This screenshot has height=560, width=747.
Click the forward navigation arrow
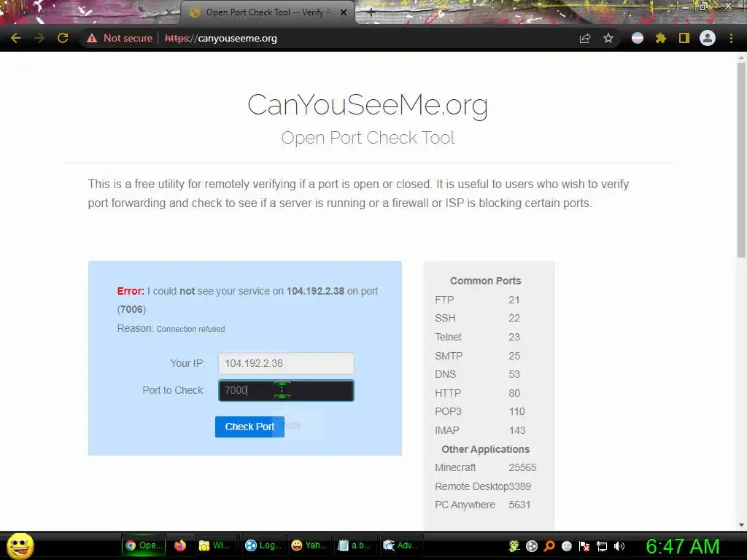pos(39,38)
